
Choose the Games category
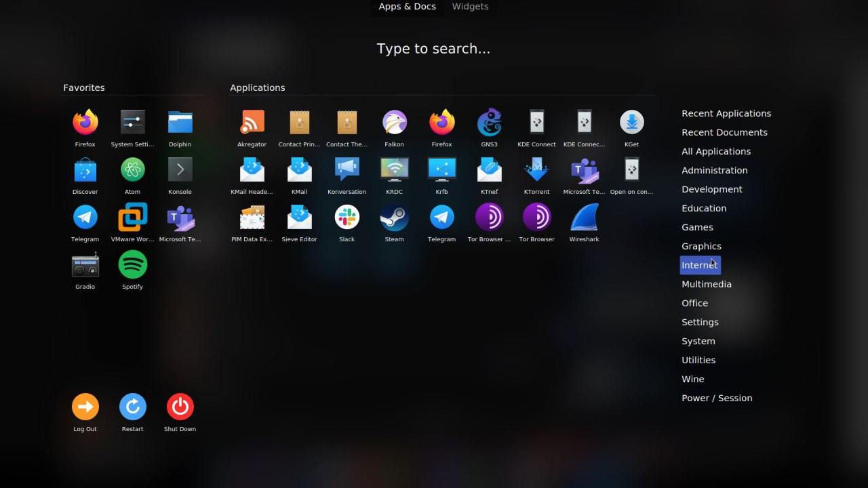pos(697,227)
